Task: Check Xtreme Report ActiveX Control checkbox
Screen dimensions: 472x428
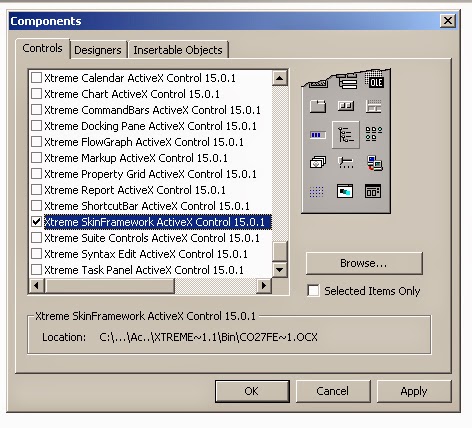Action: coord(36,190)
